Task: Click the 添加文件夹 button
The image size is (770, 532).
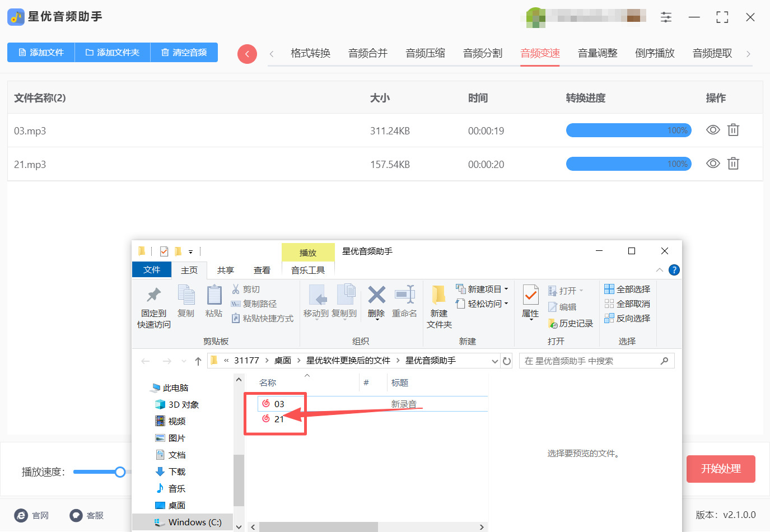Action: click(113, 52)
